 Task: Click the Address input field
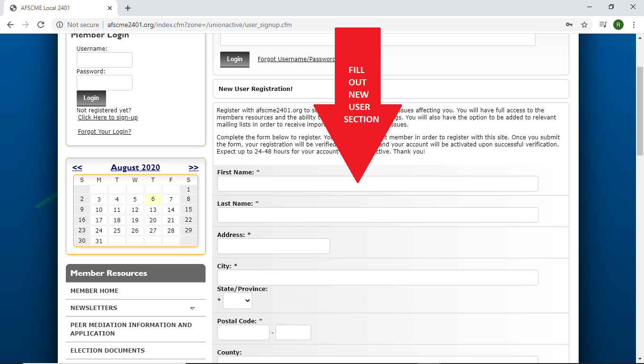[274, 246]
